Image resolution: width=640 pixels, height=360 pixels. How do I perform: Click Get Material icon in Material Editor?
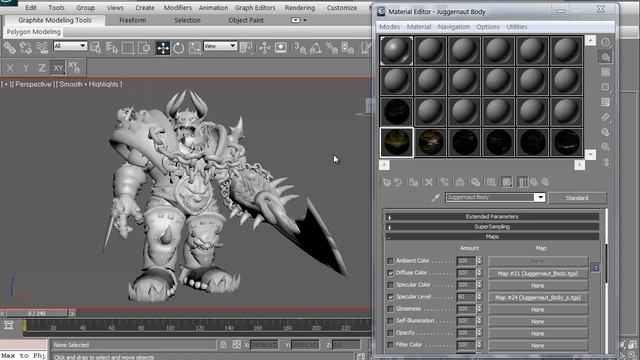point(387,182)
